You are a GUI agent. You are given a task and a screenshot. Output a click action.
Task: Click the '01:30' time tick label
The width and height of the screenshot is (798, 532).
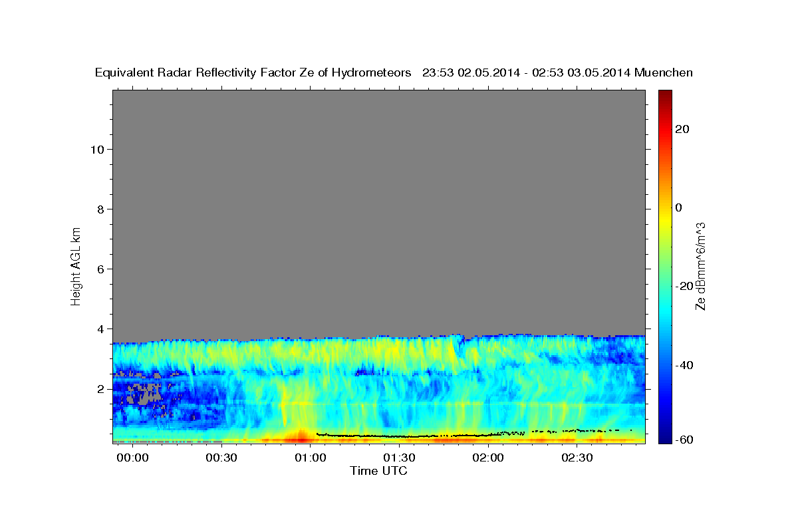point(399,458)
